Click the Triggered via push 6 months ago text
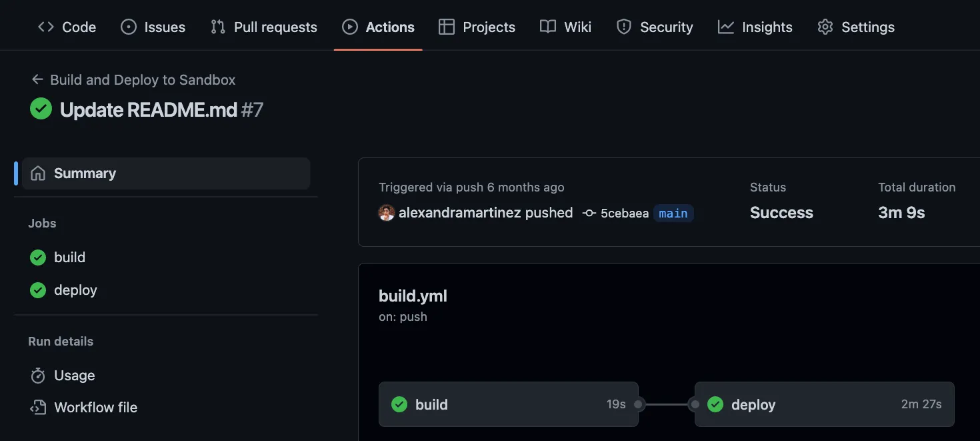The height and width of the screenshot is (441, 980). click(471, 187)
